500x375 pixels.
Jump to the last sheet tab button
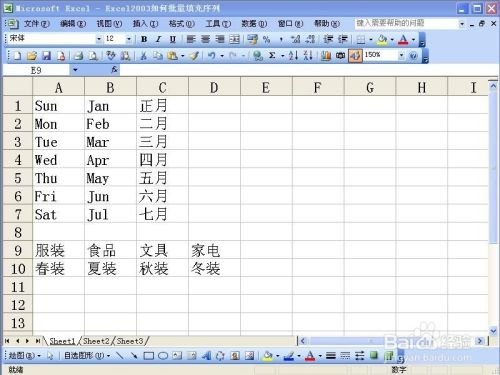click(38, 341)
